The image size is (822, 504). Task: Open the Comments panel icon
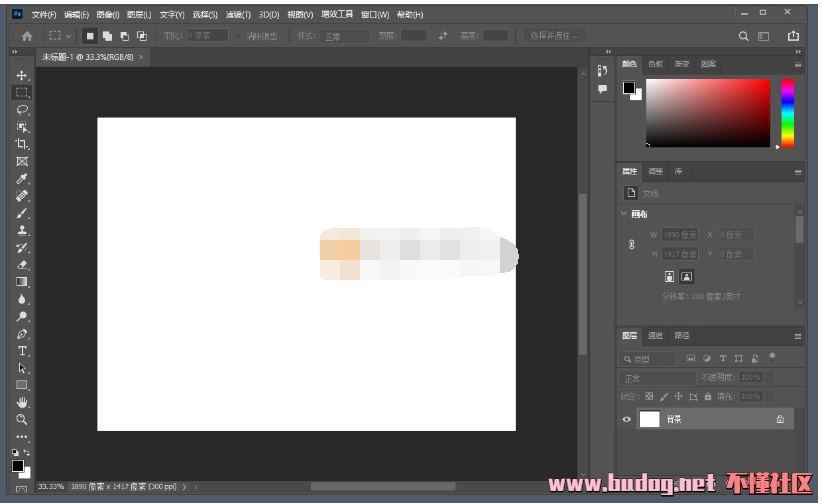[x=602, y=89]
